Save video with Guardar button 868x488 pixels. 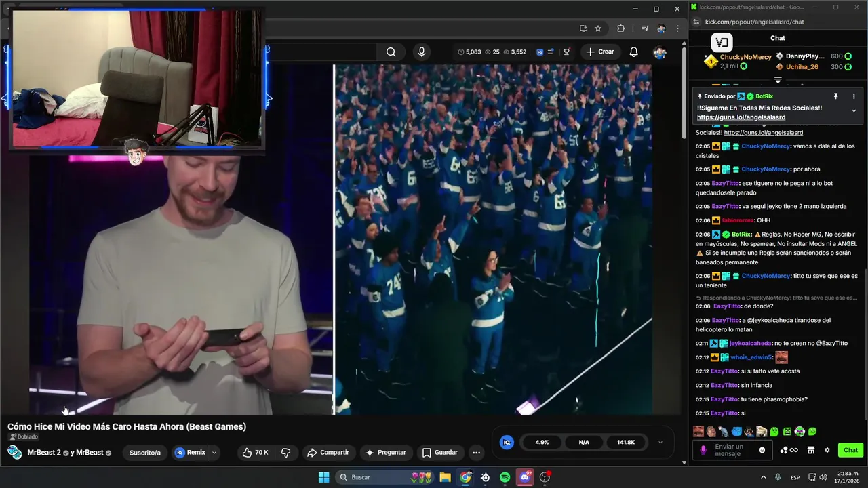pos(439,453)
